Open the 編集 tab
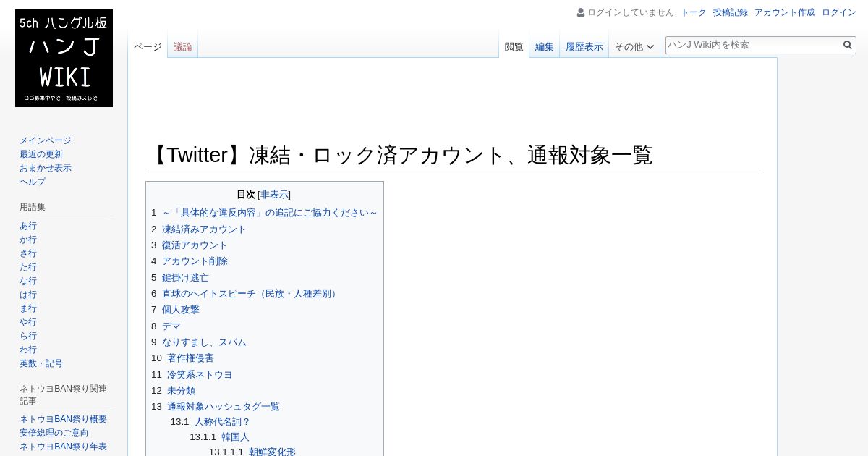This screenshot has width=868, height=456. coord(545,47)
